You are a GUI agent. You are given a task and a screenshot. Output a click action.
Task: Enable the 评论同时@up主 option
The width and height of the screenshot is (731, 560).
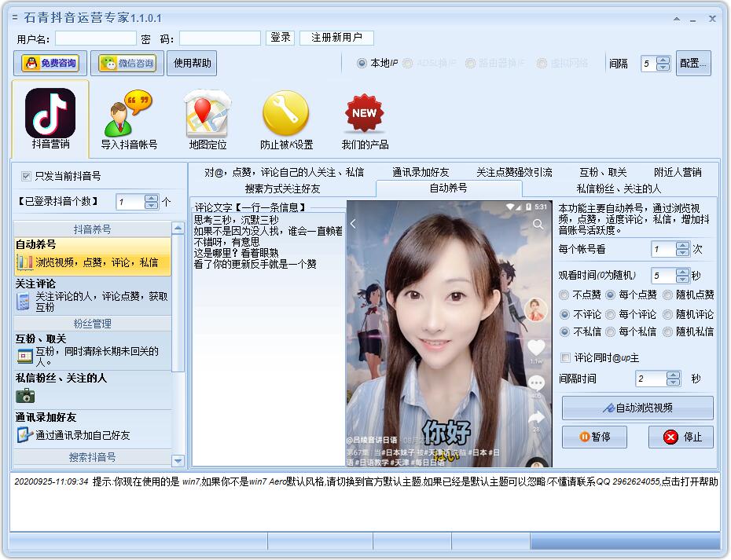click(x=564, y=358)
